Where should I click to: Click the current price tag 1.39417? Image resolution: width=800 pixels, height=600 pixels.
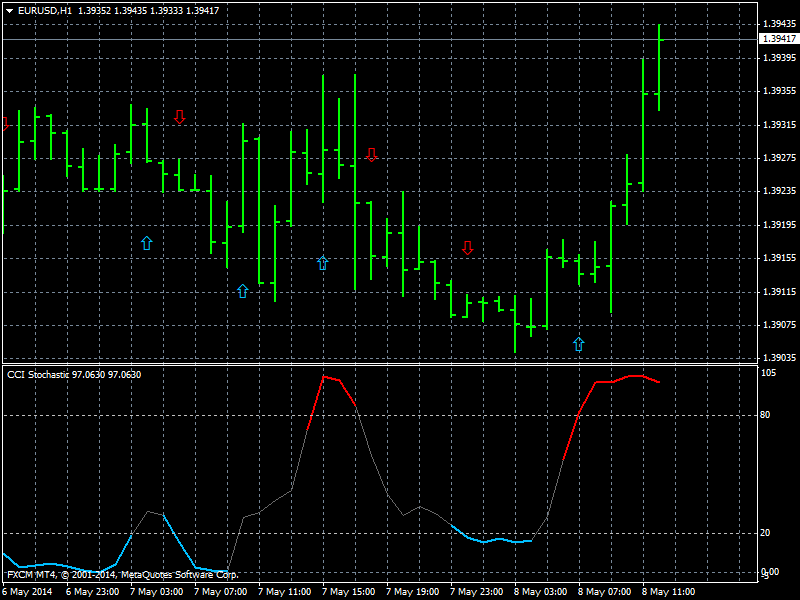(x=779, y=39)
